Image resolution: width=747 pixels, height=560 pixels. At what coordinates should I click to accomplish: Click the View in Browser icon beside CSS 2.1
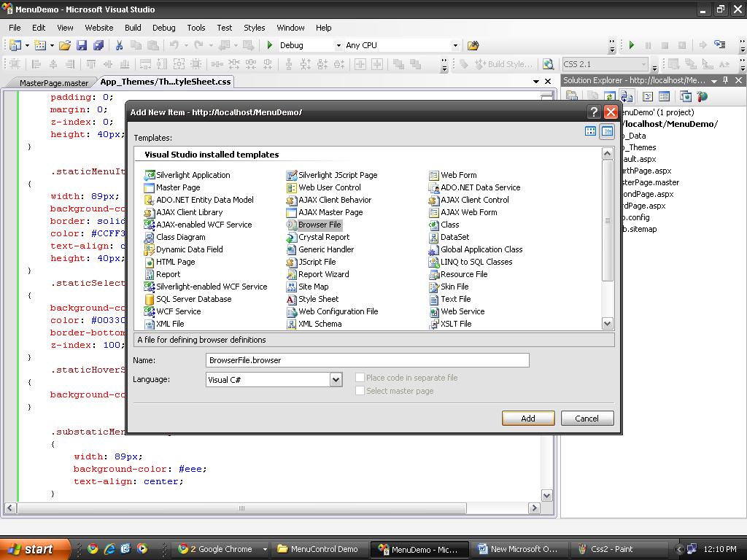(549, 64)
